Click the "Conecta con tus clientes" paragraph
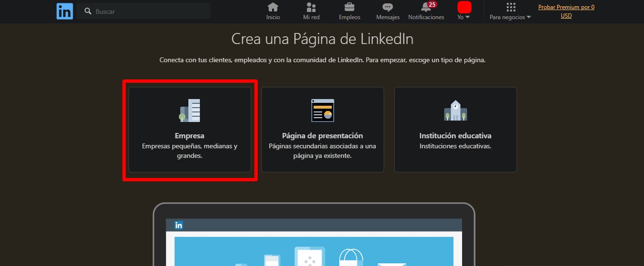The width and height of the screenshot is (644, 266). click(x=322, y=61)
